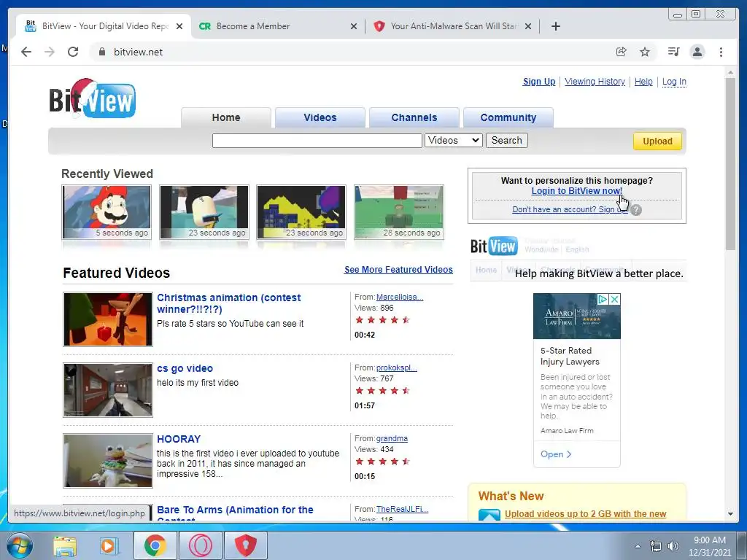Open the HOORAY video title
Viewport: 747px width, 560px height.
tap(179, 439)
